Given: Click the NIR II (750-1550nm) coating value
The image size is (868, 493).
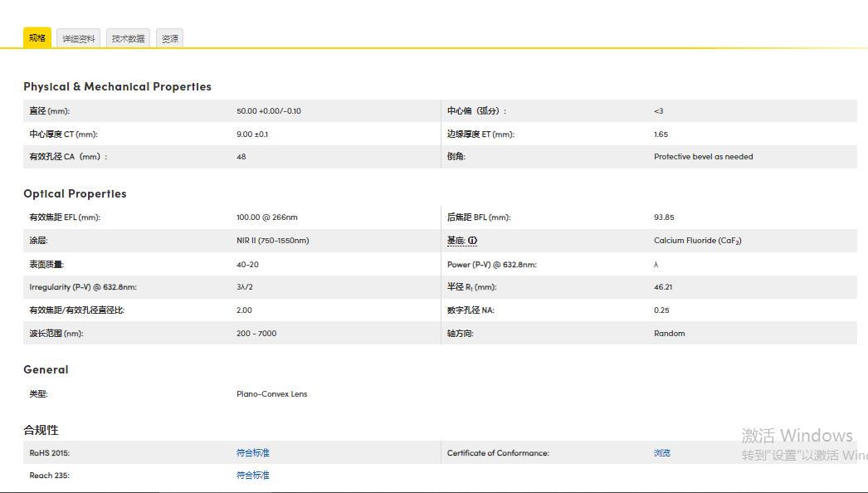Looking at the screenshot, I should coord(272,241).
